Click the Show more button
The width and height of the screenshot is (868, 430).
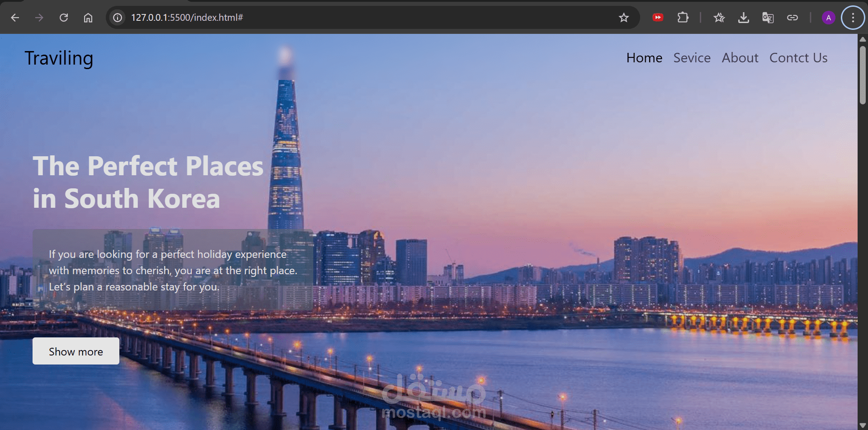tap(75, 351)
